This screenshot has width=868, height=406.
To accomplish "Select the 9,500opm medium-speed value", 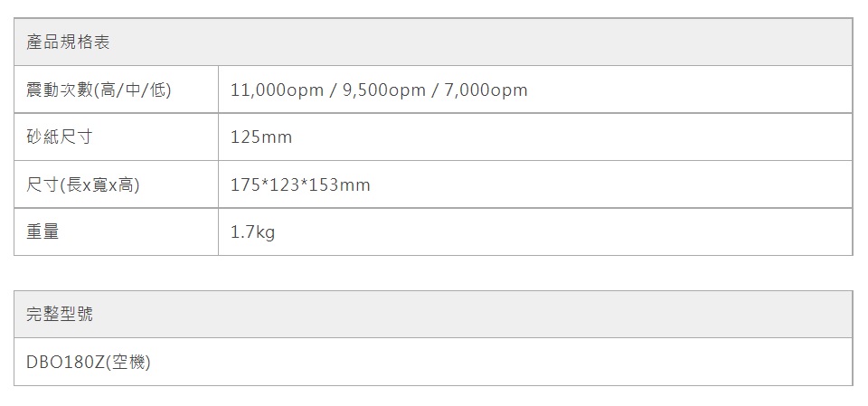I will pyautogui.click(x=384, y=90).
